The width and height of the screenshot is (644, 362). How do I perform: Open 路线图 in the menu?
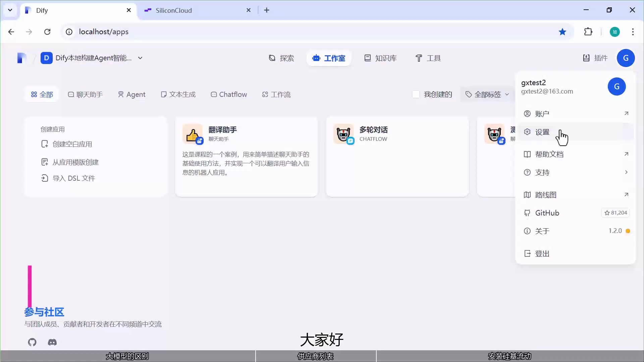tap(576, 195)
